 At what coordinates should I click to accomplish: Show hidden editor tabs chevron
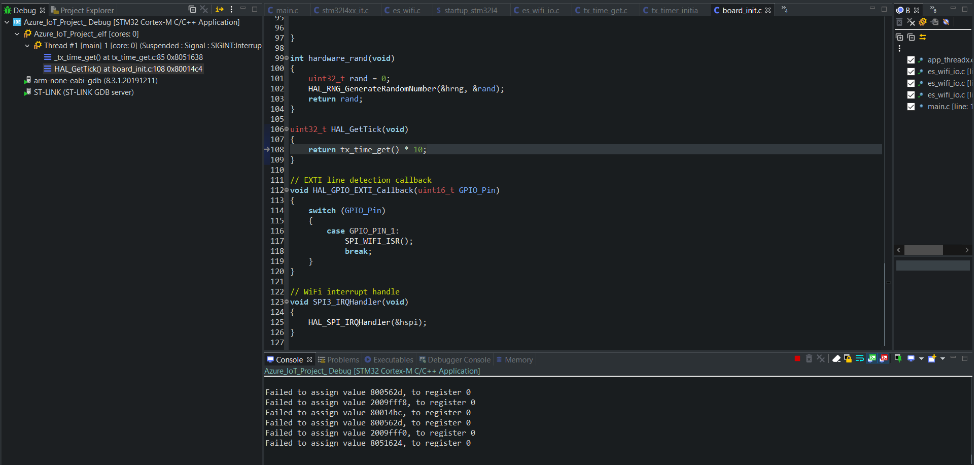(784, 10)
